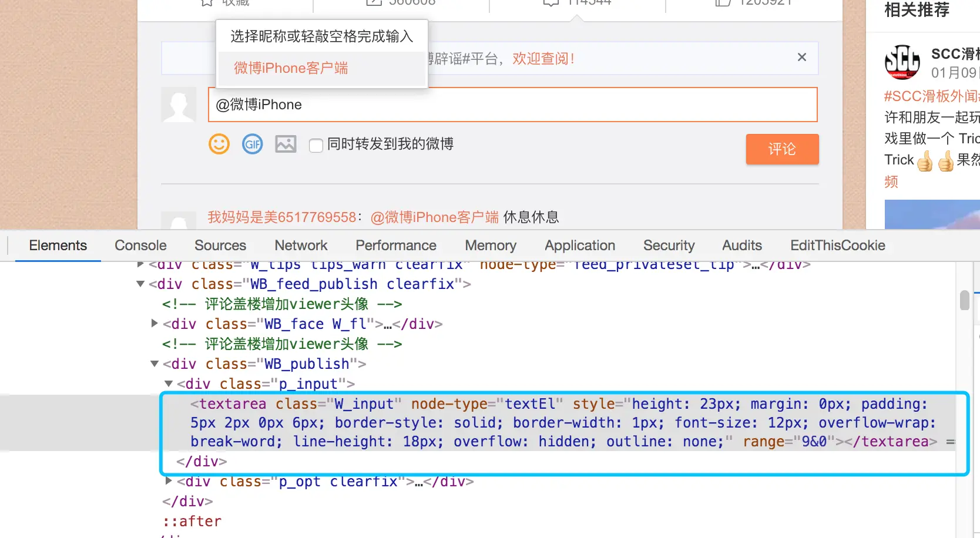Expand the W_tips tips_warn div node
Image resolution: width=980 pixels, height=538 pixels.
pyautogui.click(x=140, y=265)
